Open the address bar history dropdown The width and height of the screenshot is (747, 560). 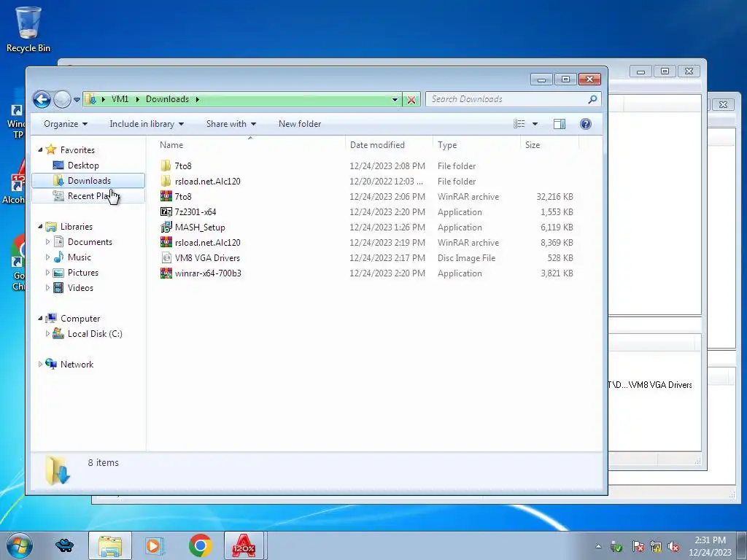click(395, 99)
